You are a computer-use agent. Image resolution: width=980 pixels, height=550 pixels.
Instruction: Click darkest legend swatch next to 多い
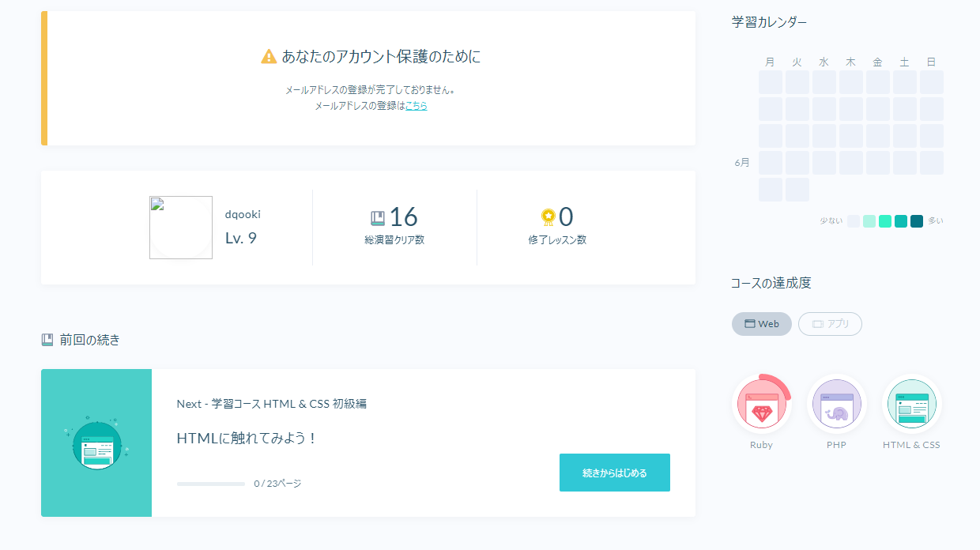pos(917,221)
